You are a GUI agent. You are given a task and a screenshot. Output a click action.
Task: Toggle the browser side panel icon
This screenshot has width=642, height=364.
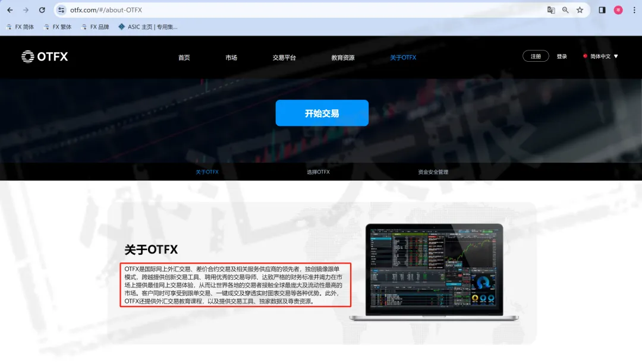pyautogui.click(x=602, y=10)
